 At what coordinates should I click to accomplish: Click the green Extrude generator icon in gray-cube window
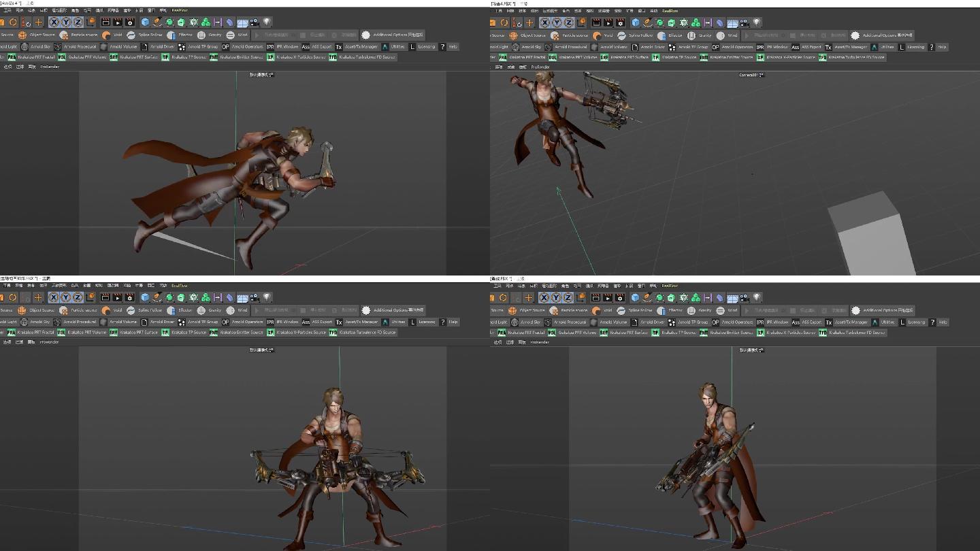672,22
